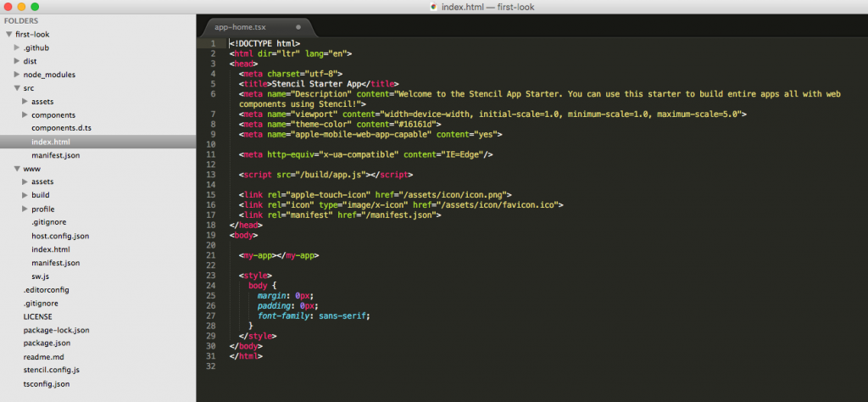Screen dimensions: 868x402
Task: Expand the dist folder arrow
Action: coord(16,61)
